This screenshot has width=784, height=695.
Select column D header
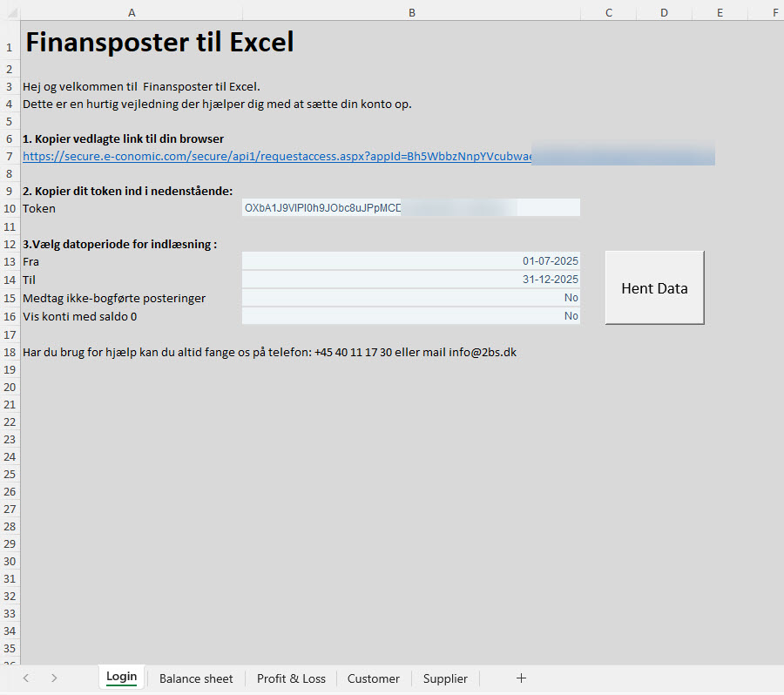[664, 12]
